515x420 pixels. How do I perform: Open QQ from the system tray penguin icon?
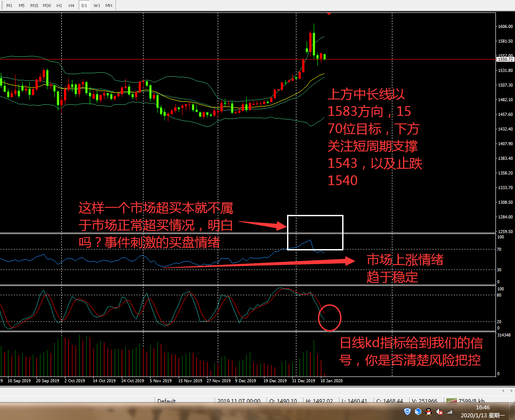click(x=429, y=412)
